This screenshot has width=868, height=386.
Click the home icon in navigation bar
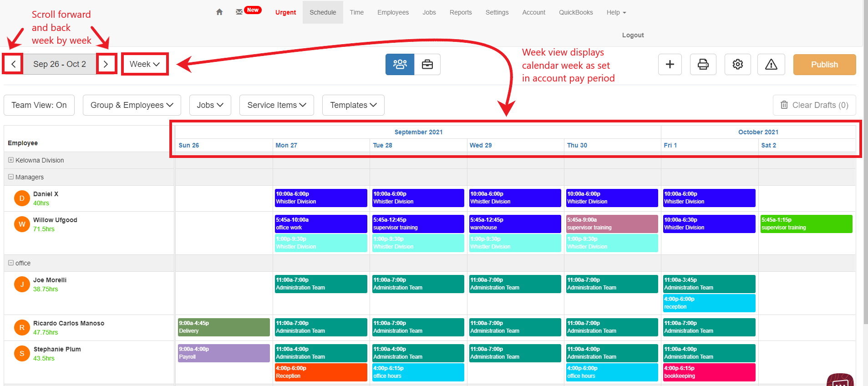[x=219, y=12]
